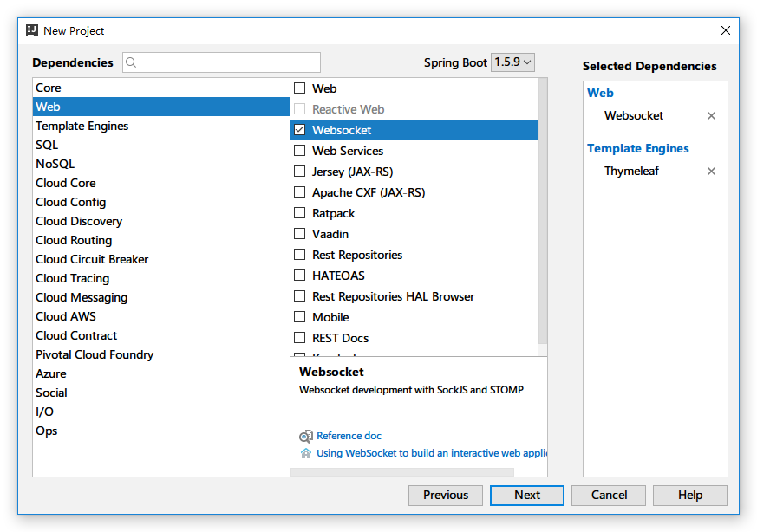This screenshot has height=532, width=757.
Task: Click the description pane horizontal scrollbar
Action: point(402,472)
